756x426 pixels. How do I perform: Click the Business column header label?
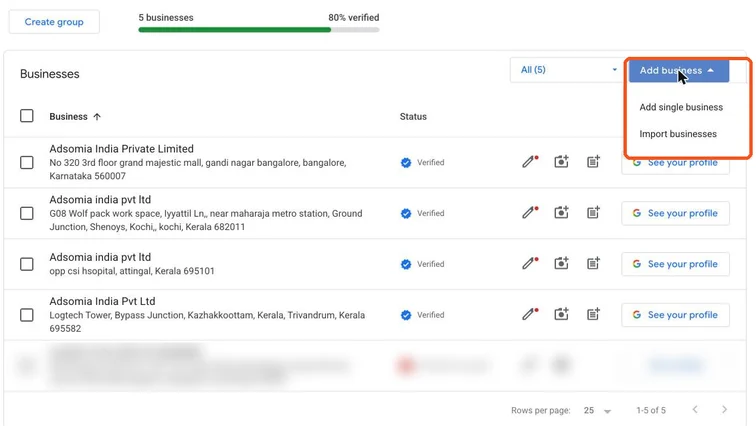click(68, 117)
